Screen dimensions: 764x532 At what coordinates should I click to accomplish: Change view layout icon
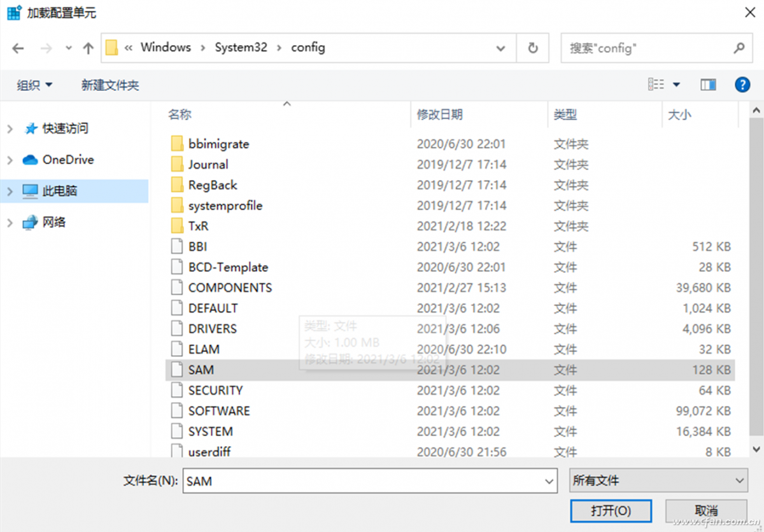(656, 84)
